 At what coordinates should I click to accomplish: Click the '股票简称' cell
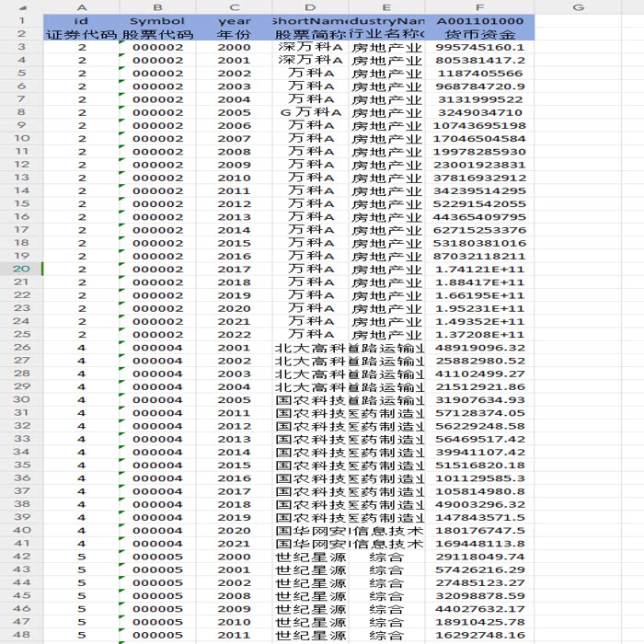(310, 34)
